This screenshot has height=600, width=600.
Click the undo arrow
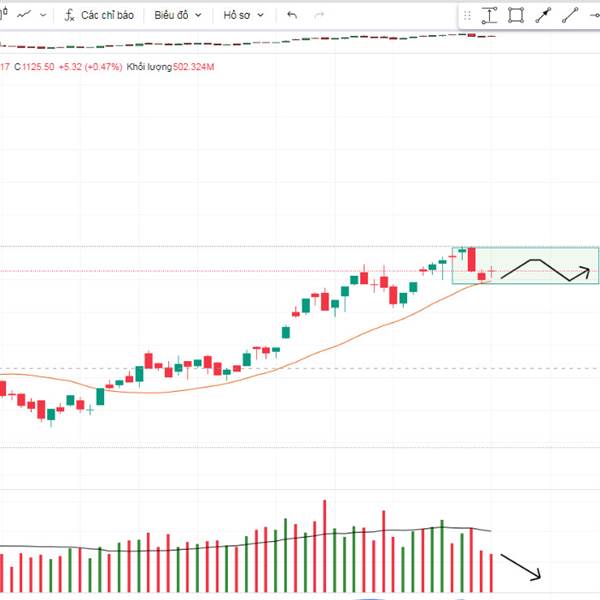[x=292, y=15]
